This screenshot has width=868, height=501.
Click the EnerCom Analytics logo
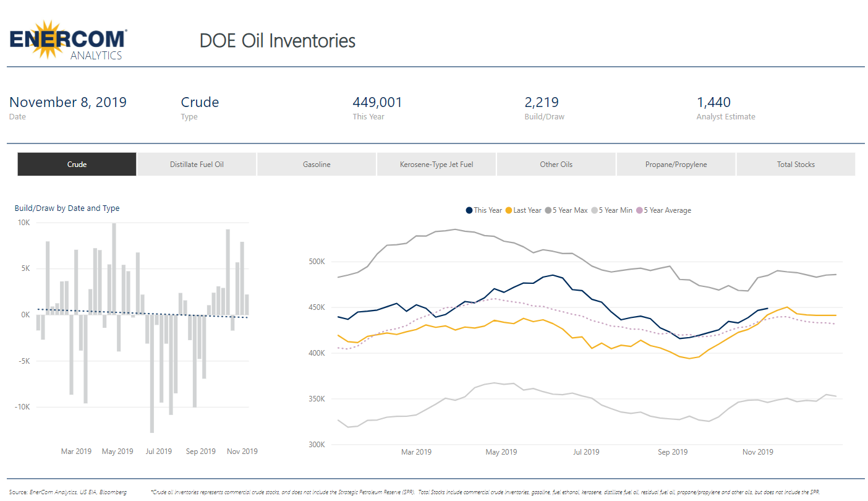(68, 40)
